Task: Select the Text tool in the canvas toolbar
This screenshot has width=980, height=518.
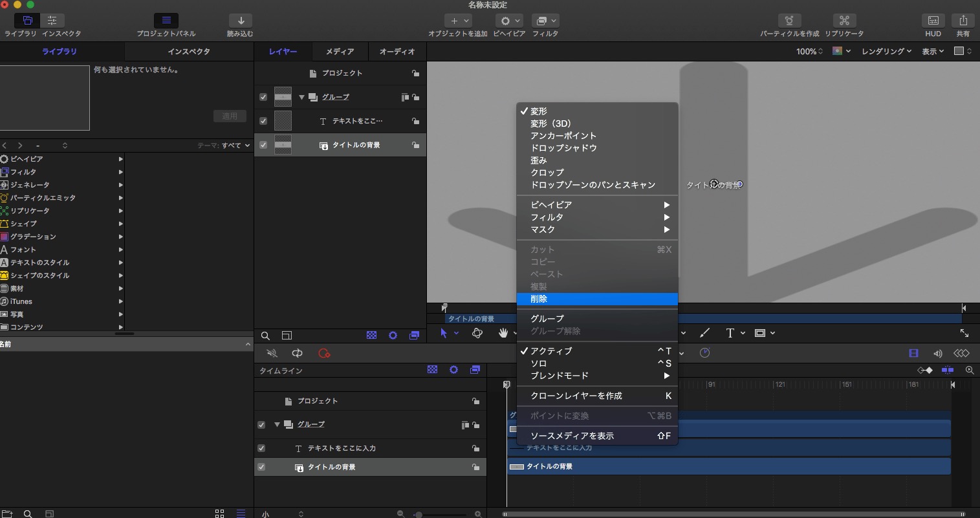Action: tap(730, 333)
